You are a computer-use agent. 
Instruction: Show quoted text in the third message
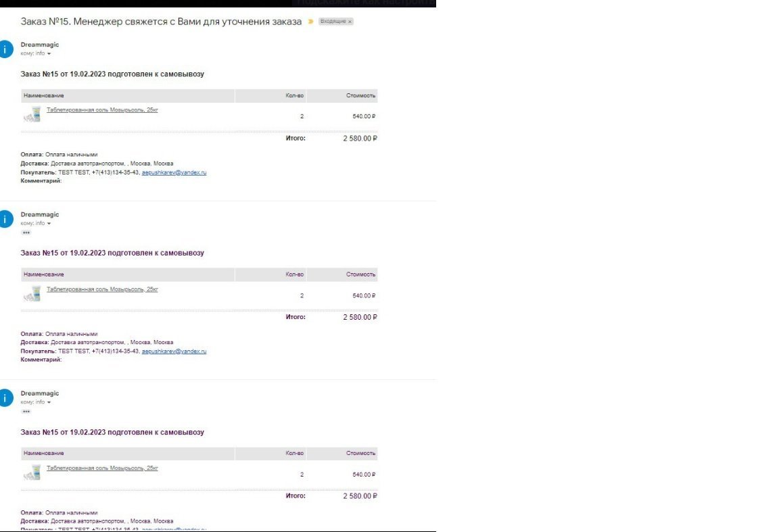coord(26,411)
